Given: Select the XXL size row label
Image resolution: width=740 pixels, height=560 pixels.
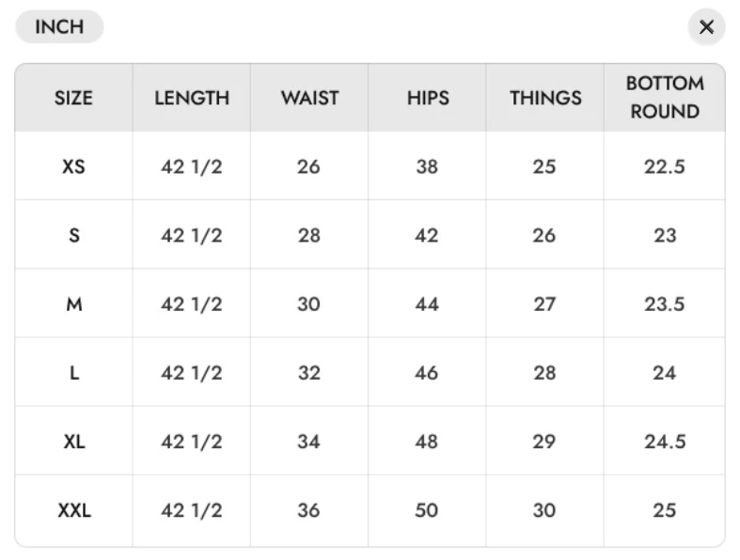Looking at the screenshot, I should [74, 510].
